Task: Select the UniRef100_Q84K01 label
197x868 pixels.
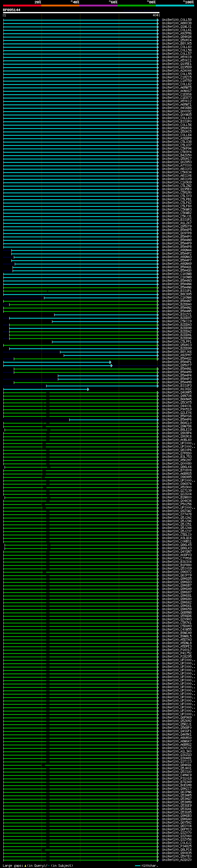Action: point(177,765)
